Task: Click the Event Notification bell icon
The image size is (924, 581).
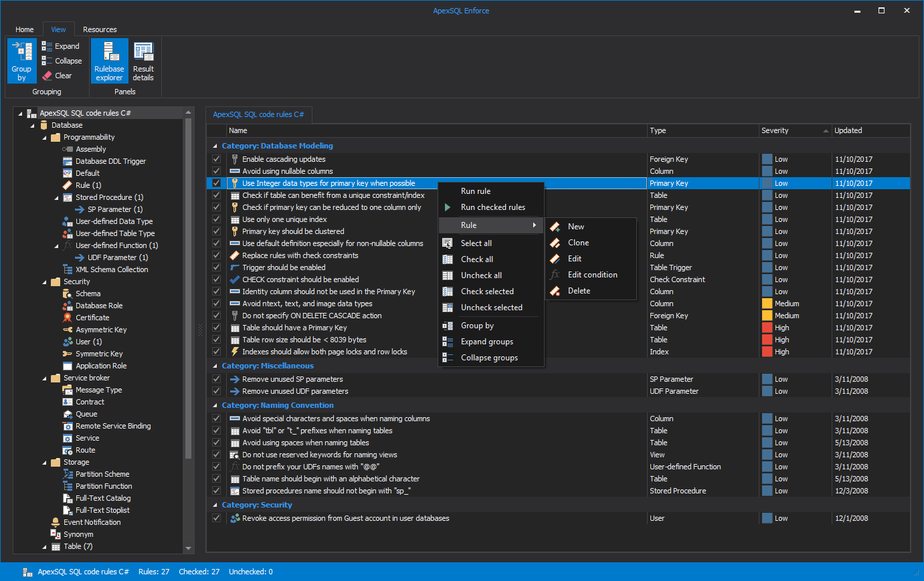Action: pos(56,522)
